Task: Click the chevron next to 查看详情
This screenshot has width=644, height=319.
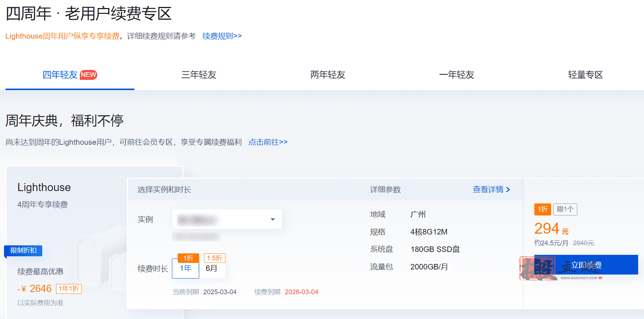Action: click(x=508, y=190)
